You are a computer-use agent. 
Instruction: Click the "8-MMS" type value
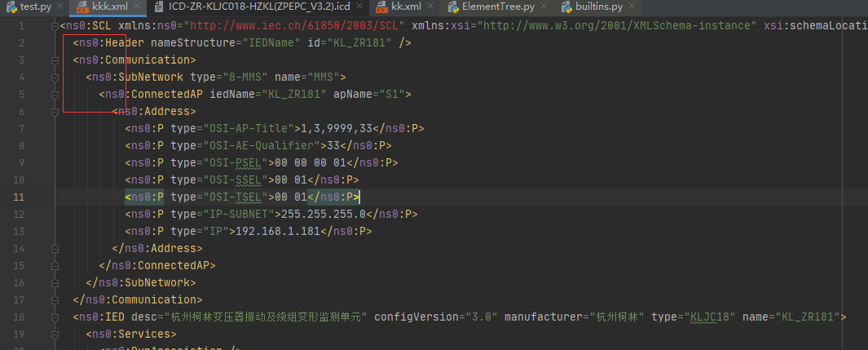(246, 77)
